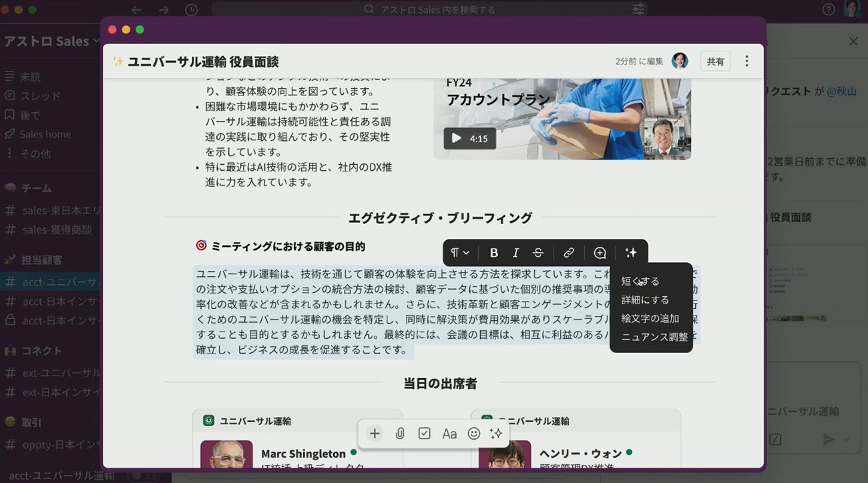Click the @秋山 mention link
This screenshot has height=483, width=868.
coord(841,91)
